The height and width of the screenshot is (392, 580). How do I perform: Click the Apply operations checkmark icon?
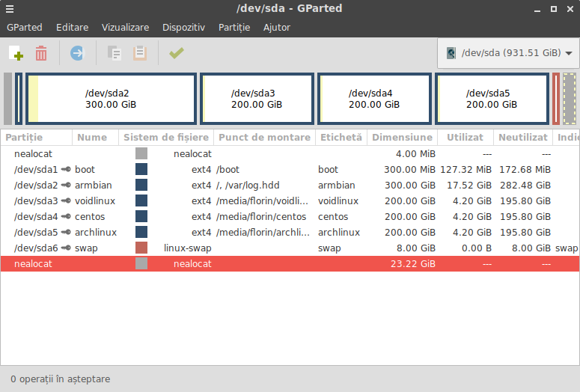pyautogui.click(x=177, y=53)
